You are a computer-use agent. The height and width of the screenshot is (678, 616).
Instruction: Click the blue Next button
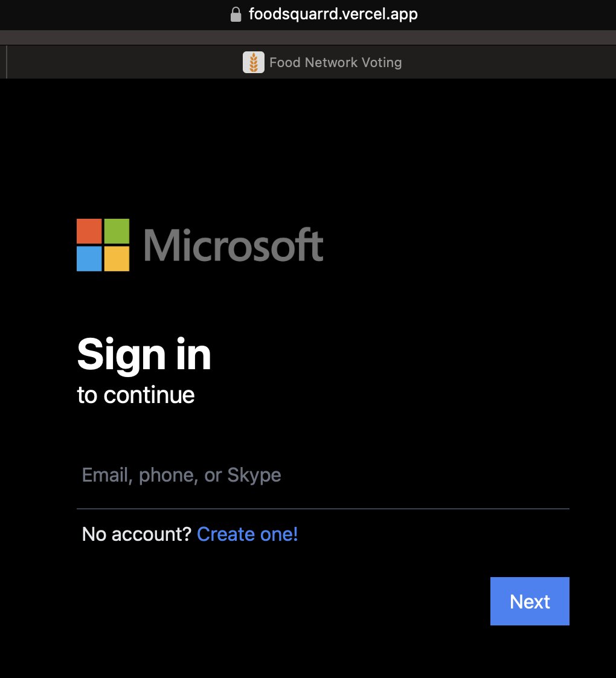point(530,601)
